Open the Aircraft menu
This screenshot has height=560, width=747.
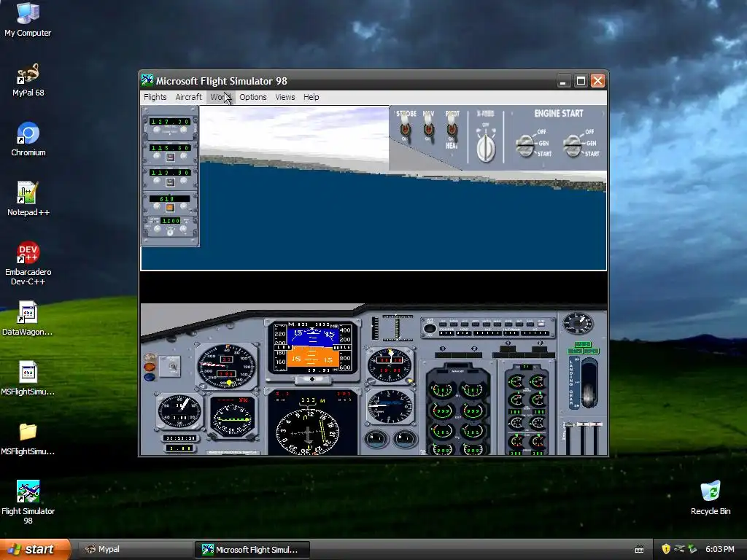189,97
